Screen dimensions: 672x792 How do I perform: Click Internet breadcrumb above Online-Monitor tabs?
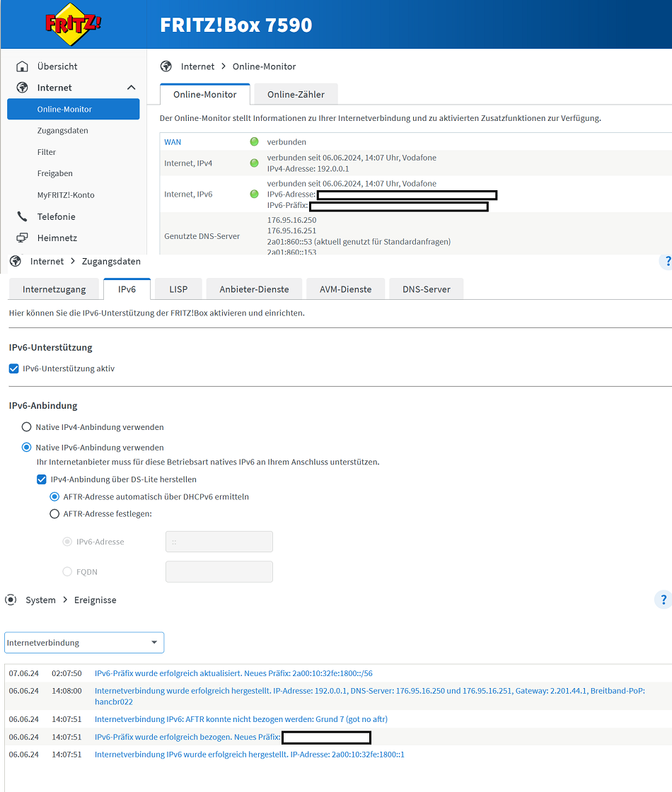197,66
